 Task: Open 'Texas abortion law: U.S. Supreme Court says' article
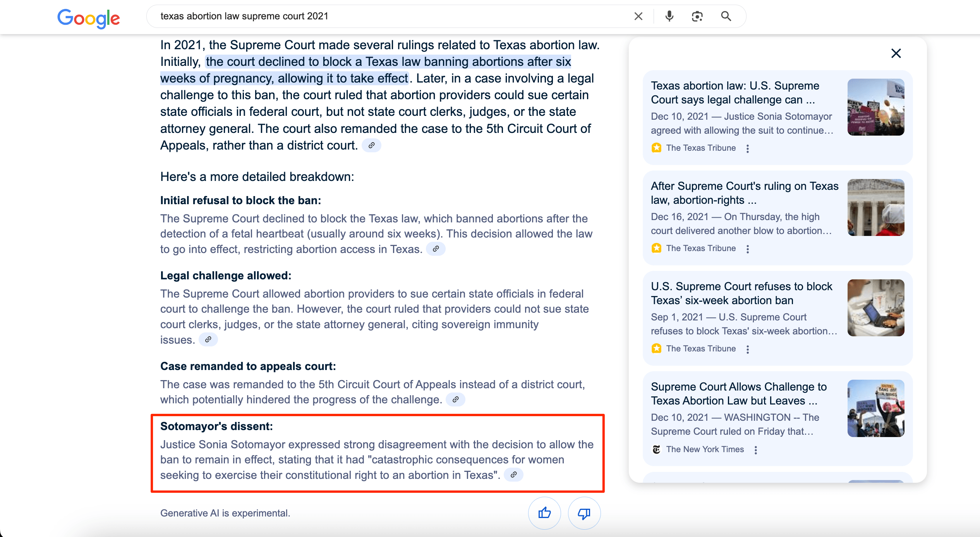pyautogui.click(x=735, y=93)
